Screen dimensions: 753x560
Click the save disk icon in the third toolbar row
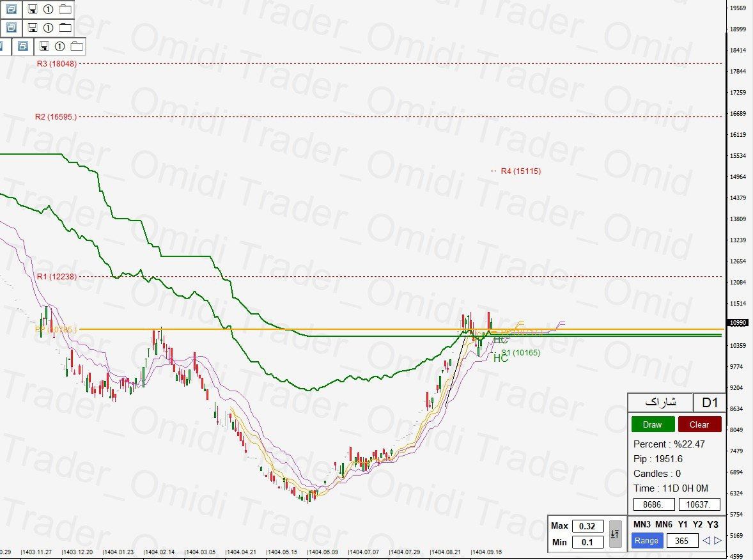tap(43, 46)
